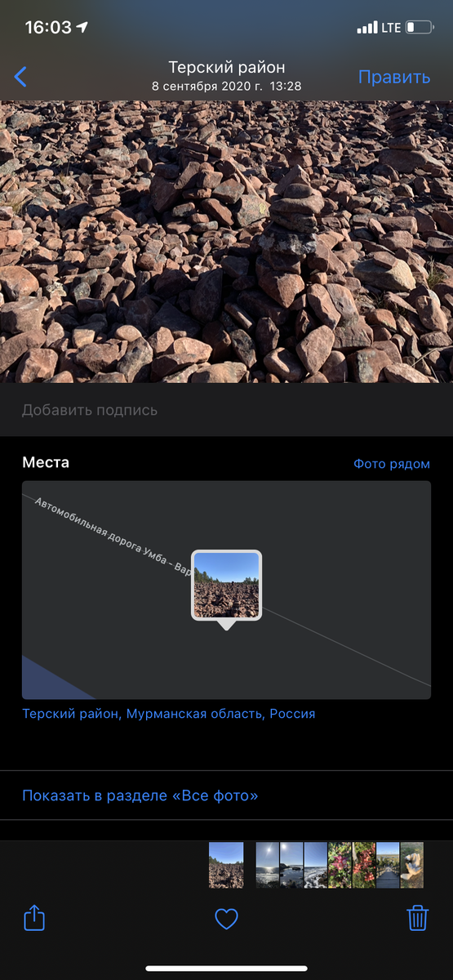Select the pink flowers thumbnail in filmstrip
Viewport: 453px width, 980px height.
(x=340, y=865)
